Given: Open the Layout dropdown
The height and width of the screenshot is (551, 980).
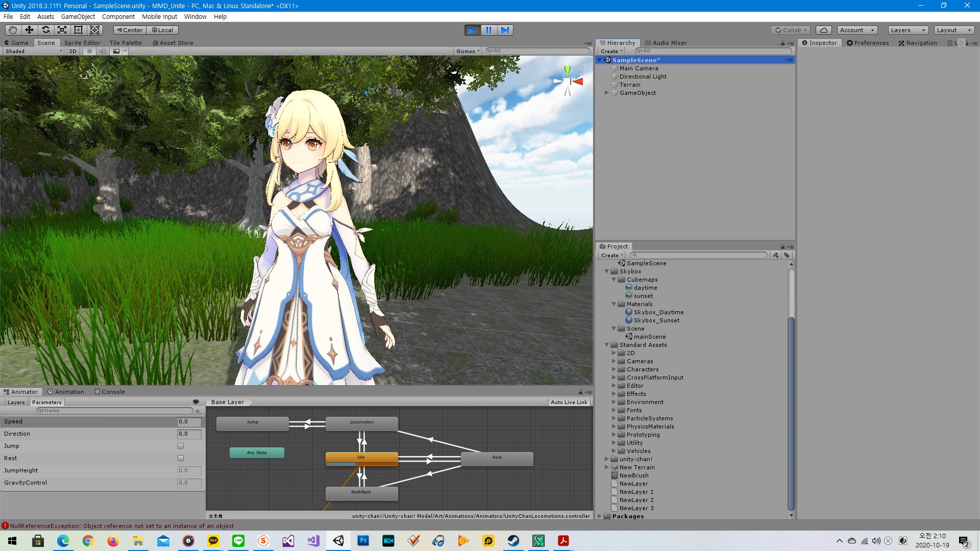Looking at the screenshot, I should pos(954,30).
